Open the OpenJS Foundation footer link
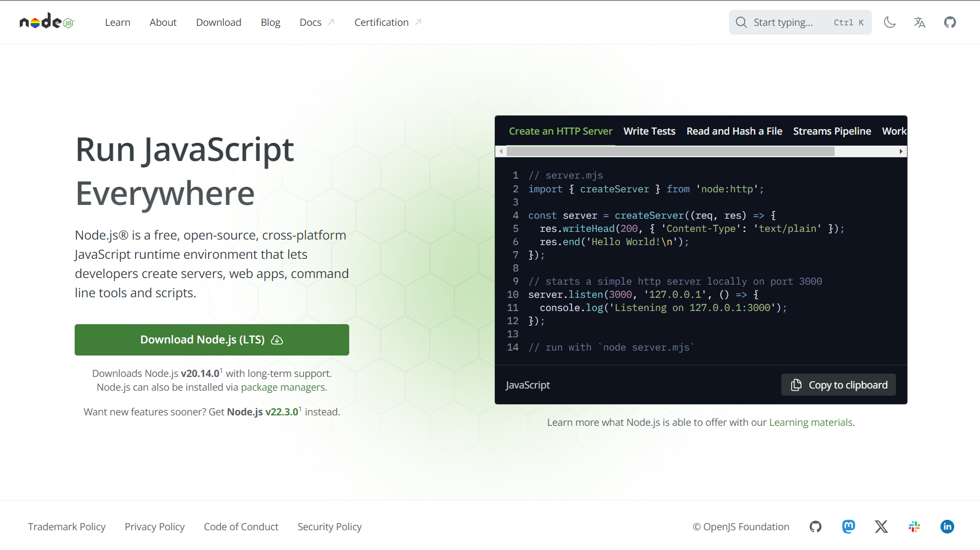This screenshot has width=980, height=550. pos(741,526)
